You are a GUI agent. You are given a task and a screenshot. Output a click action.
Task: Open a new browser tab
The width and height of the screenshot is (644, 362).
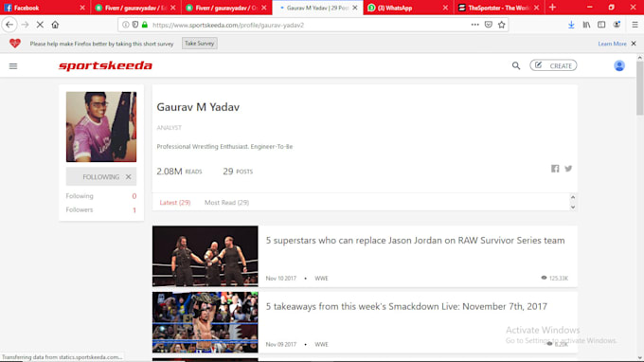pos(552,8)
